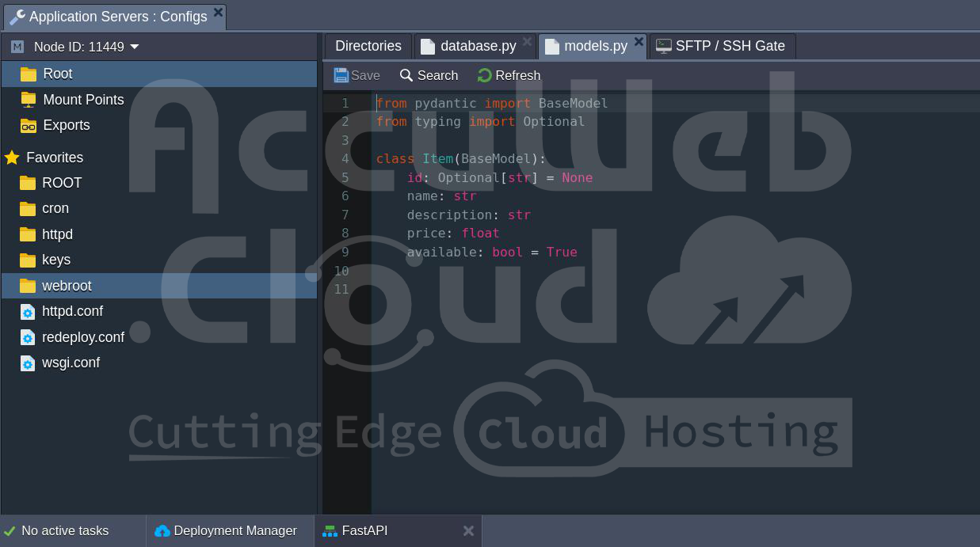980x547 pixels.
Task: Open the SFTP / SSH Gate tab
Action: [x=730, y=46]
